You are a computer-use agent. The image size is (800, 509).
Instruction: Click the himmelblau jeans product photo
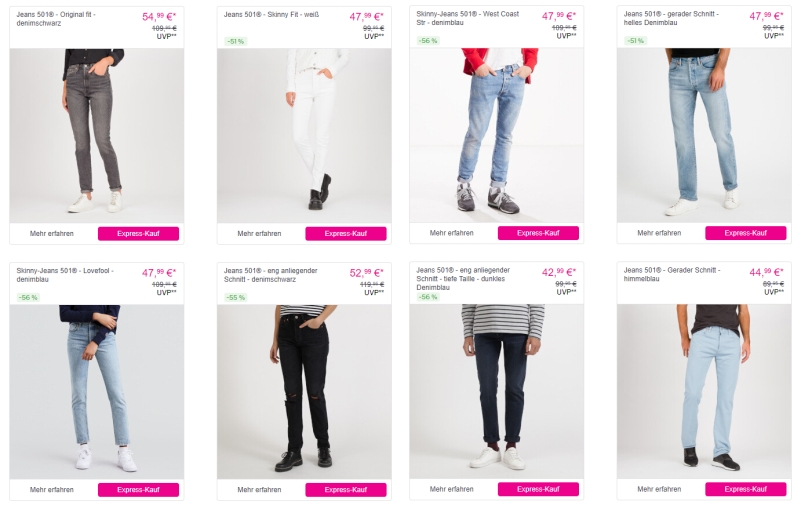pyautogui.click(x=704, y=391)
